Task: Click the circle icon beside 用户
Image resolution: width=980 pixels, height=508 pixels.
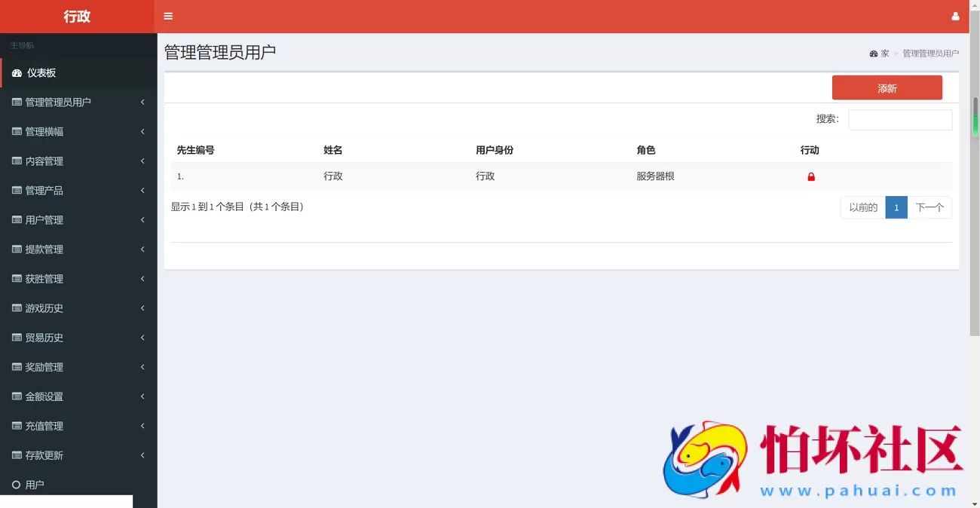Action: click(17, 485)
